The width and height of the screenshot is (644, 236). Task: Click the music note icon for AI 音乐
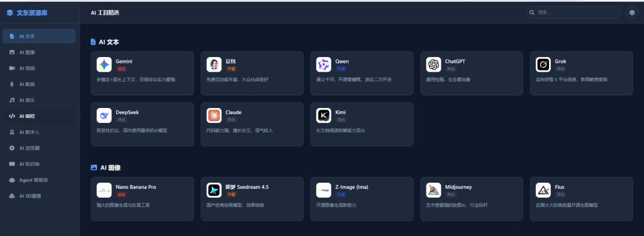click(x=12, y=100)
